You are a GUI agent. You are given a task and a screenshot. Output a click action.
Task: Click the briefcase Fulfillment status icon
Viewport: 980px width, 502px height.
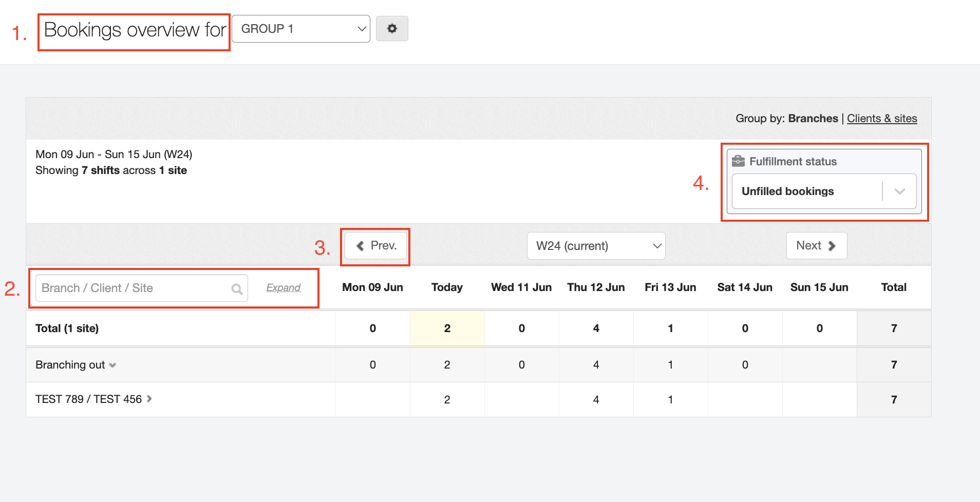click(x=738, y=161)
